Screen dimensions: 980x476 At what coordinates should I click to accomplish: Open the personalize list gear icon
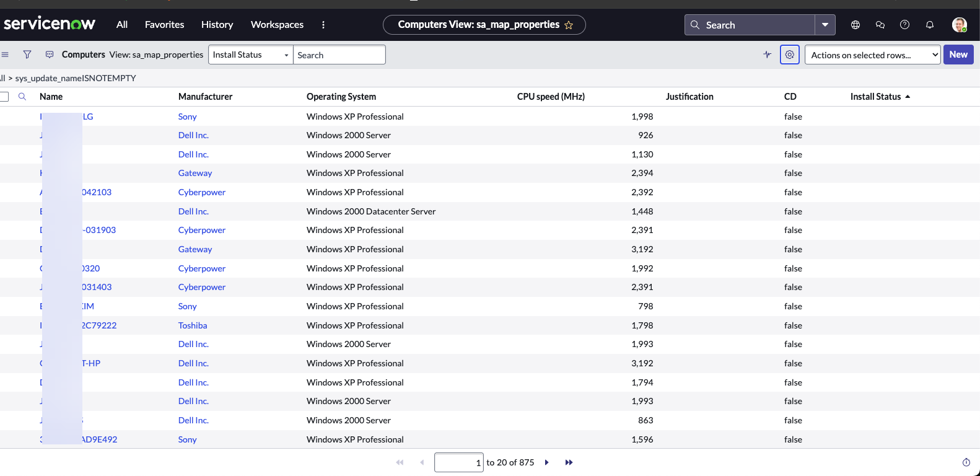coord(789,55)
